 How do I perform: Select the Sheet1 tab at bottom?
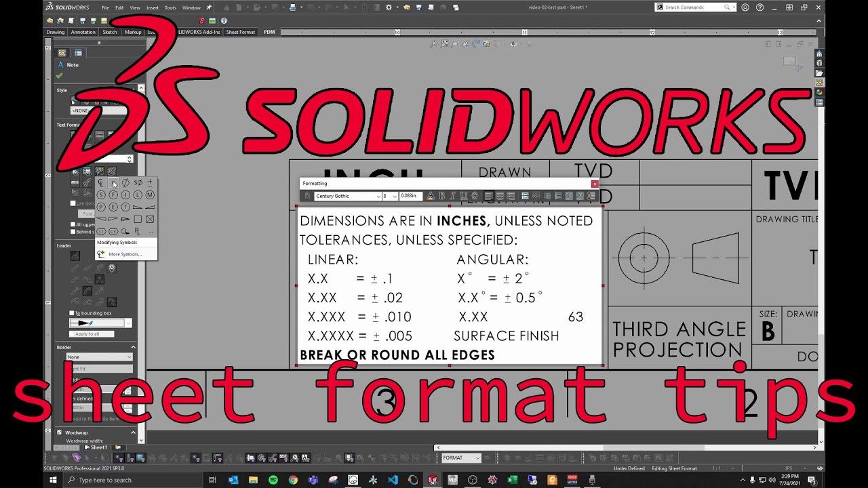tap(96, 447)
